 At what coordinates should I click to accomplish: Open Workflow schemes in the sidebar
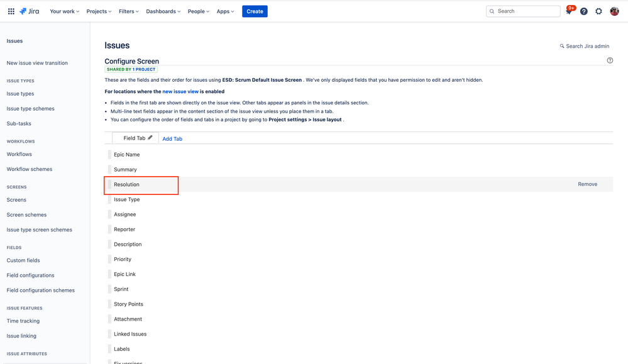click(x=30, y=169)
